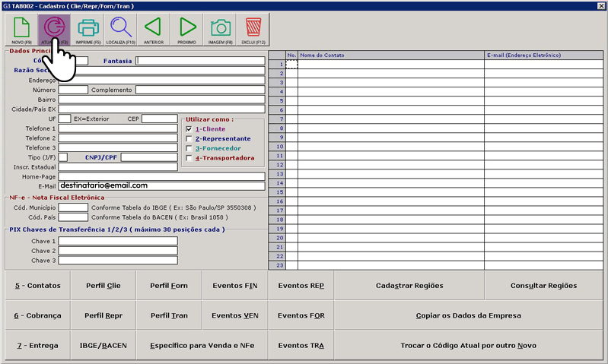Click the Chave 1 PIX field
The width and height of the screenshot is (608, 364).
118,241
